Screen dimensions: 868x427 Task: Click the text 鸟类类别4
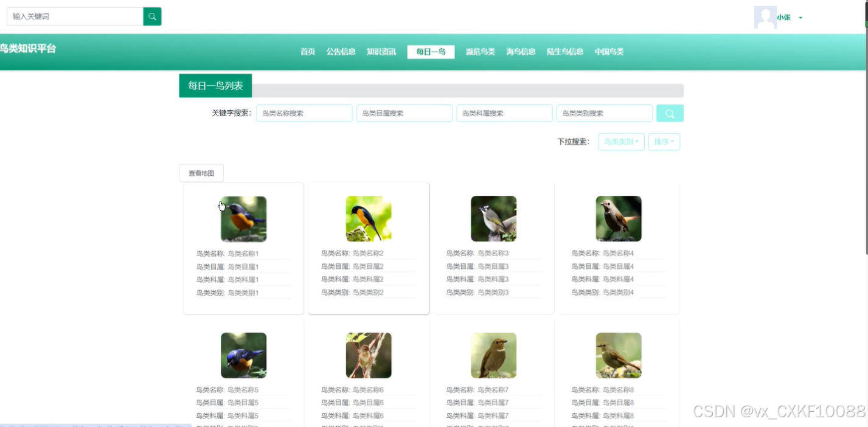click(x=619, y=293)
